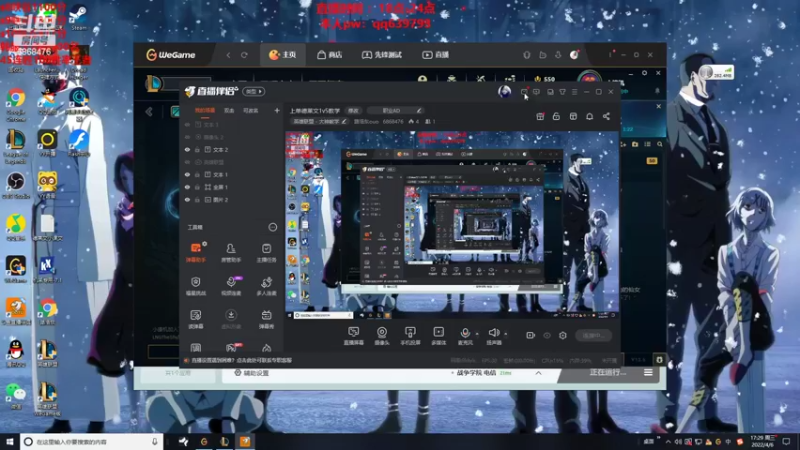Collapse the 工具箱 toolbox section
The width and height of the screenshot is (800, 450).
click(272, 227)
